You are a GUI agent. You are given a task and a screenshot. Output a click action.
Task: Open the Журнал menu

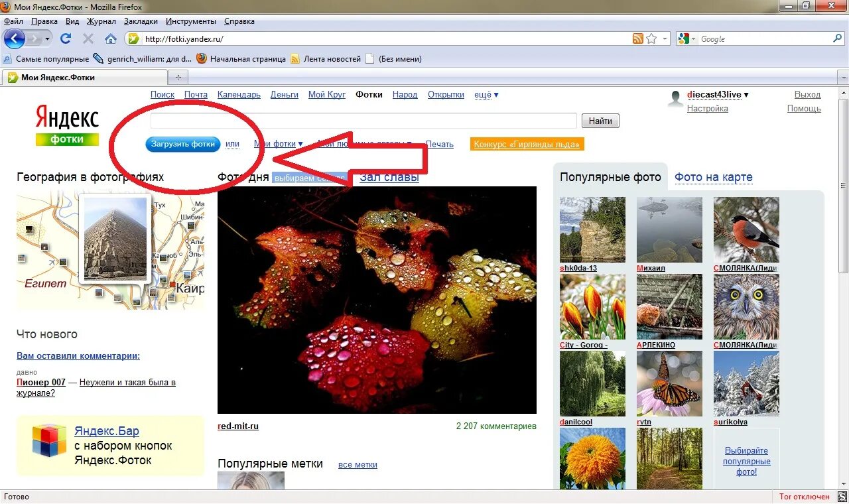(x=101, y=21)
